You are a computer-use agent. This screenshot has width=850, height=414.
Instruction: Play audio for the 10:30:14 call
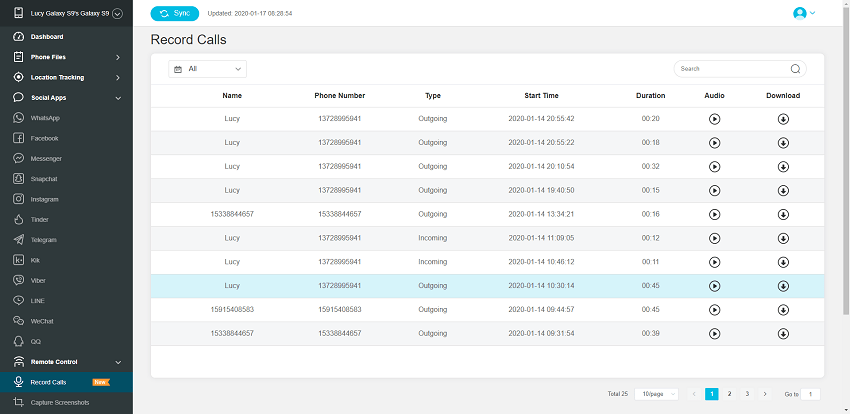tap(714, 286)
